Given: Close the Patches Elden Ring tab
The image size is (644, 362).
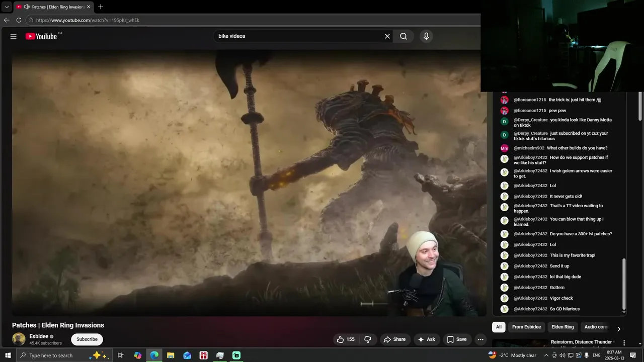Looking at the screenshot, I should pyautogui.click(x=89, y=7).
